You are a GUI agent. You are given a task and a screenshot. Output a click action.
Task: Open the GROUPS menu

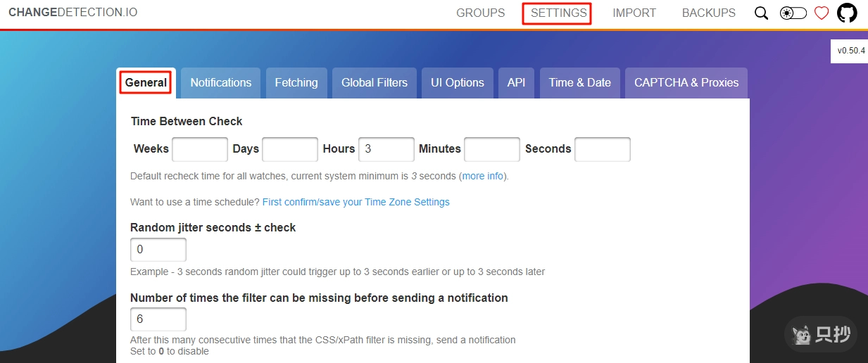tap(480, 13)
